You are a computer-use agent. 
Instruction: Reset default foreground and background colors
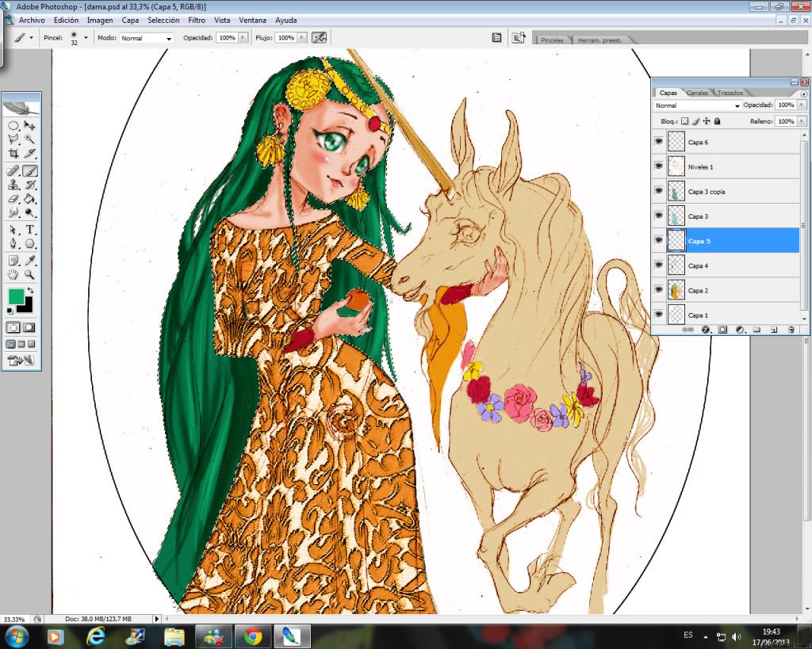pyautogui.click(x=10, y=311)
